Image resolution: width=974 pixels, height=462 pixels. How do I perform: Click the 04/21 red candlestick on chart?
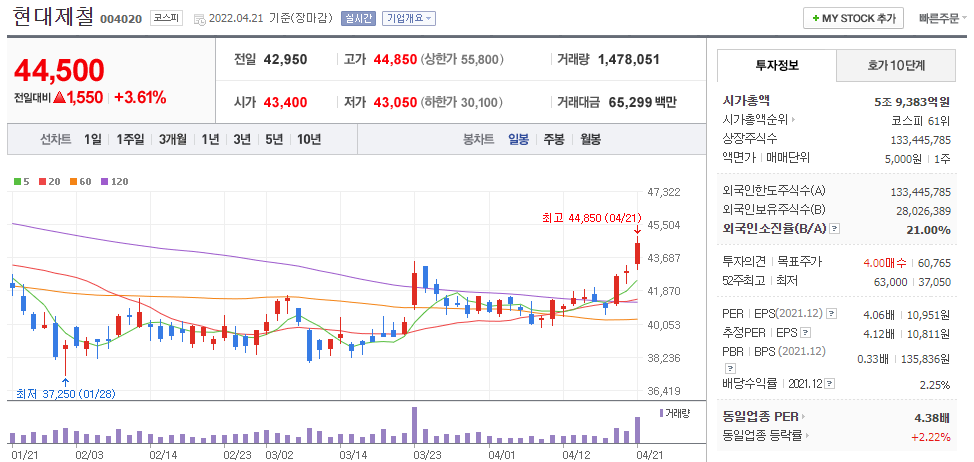[637, 253]
